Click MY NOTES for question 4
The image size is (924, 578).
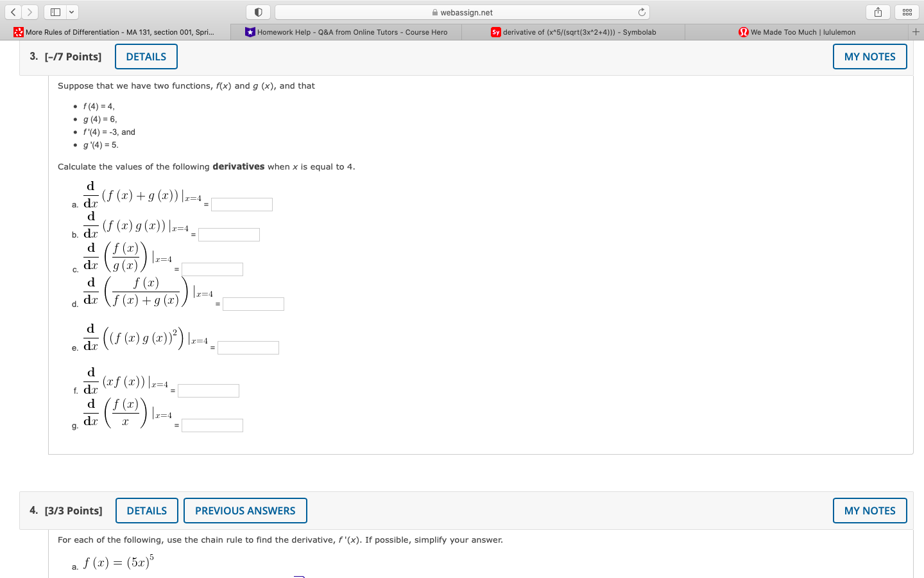pyautogui.click(x=869, y=511)
